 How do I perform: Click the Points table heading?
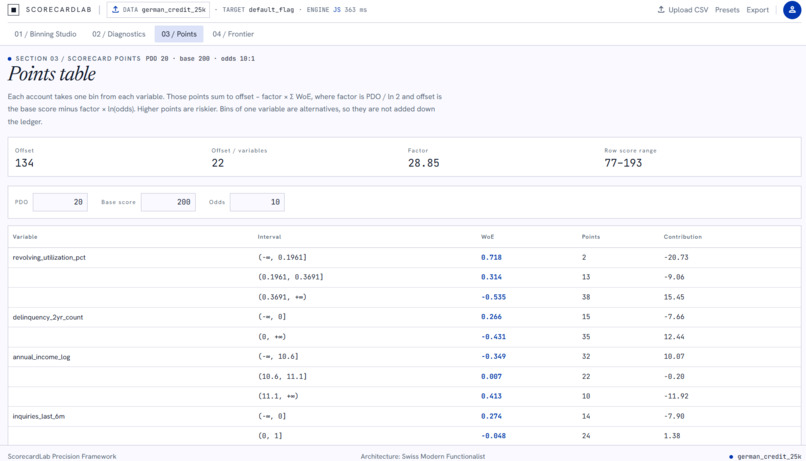point(52,74)
